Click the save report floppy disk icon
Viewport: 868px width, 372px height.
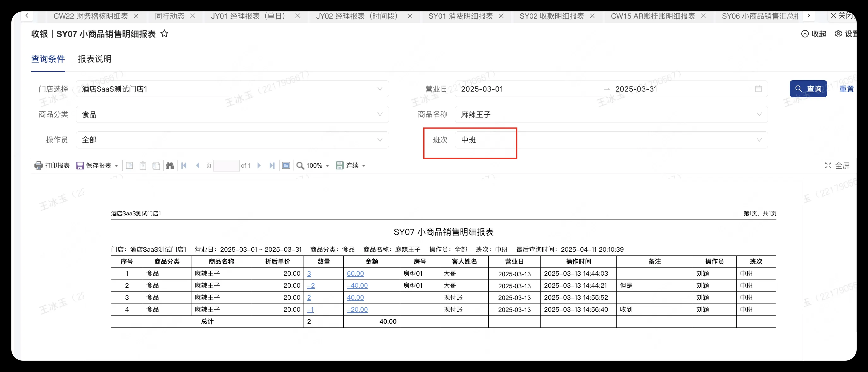coord(80,165)
